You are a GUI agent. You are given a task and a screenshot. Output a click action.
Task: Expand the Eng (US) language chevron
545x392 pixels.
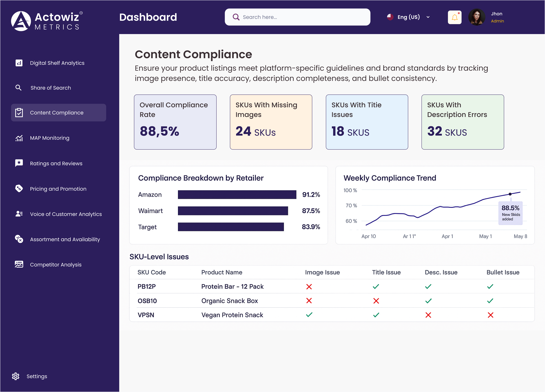point(428,17)
